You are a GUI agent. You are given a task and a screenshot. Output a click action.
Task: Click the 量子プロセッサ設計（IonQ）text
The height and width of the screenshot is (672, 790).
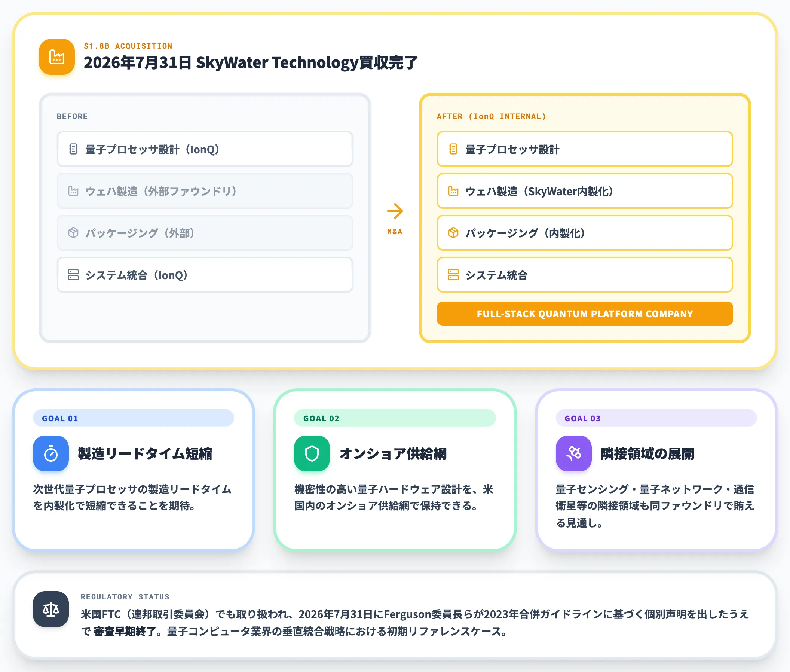pyautogui.click(x=153, y=149)
